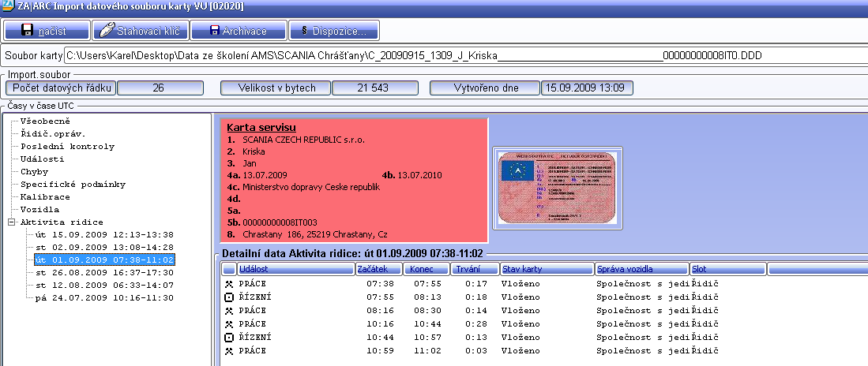Click the Slot column header
Screen dimensions: 868x366
tap(728, 269)
